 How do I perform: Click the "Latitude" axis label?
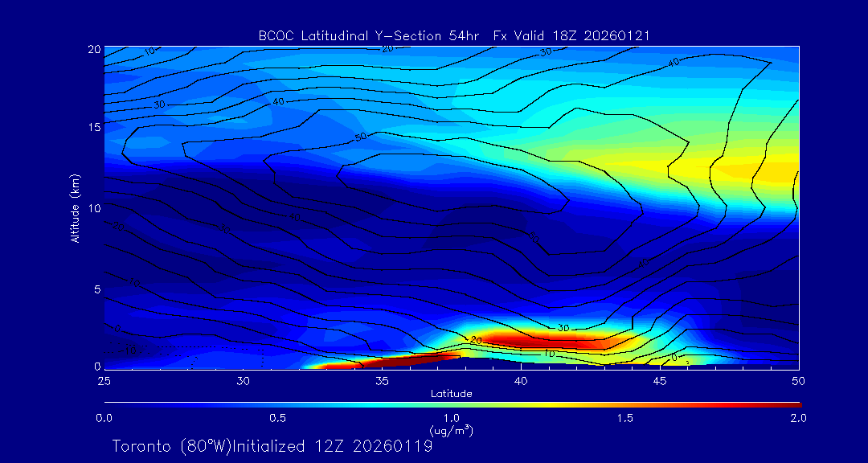click(451, 394)
